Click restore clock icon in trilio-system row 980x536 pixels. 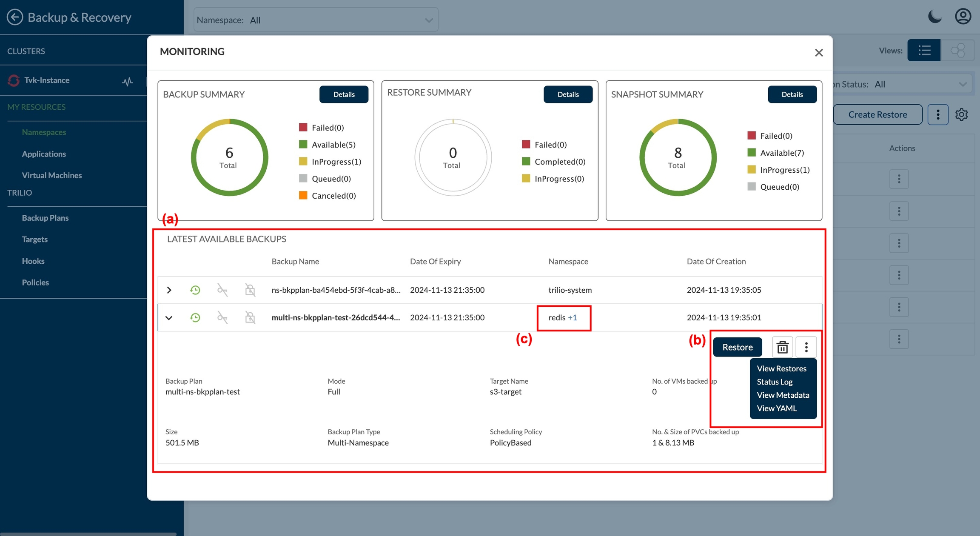195,290
